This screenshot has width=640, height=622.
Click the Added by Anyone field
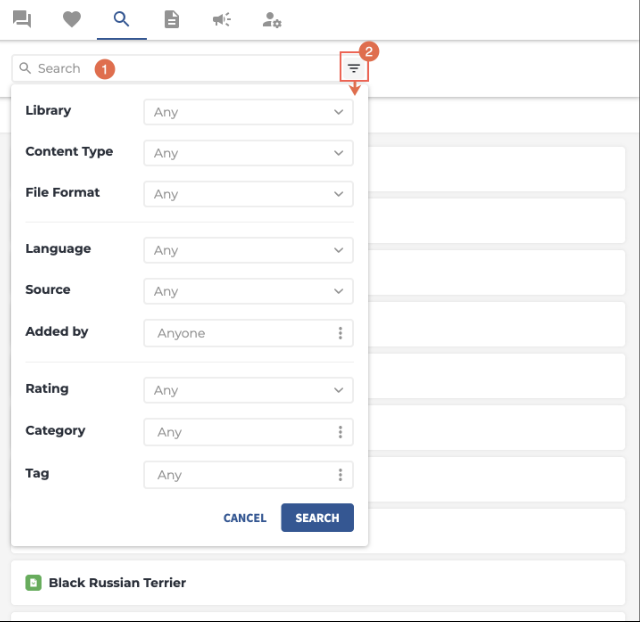coord(248,333)
